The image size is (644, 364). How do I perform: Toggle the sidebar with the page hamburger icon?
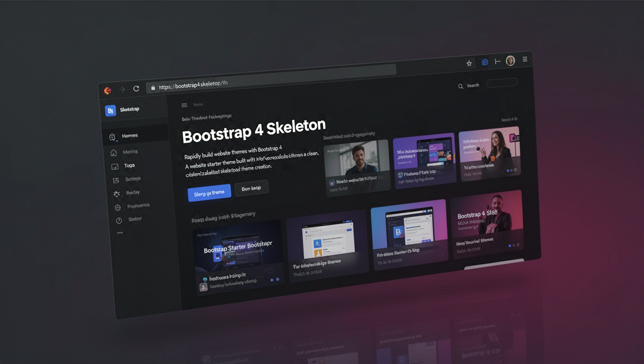(184, 105)
